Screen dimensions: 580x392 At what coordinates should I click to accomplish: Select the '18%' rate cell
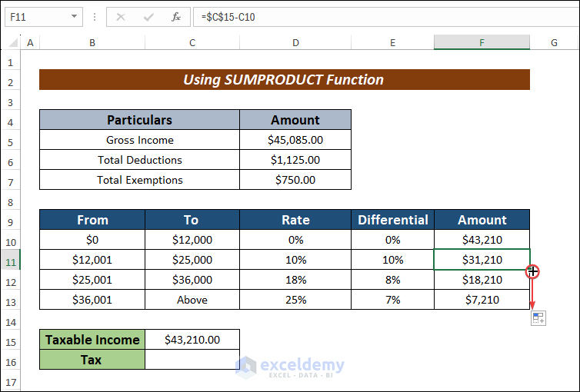click(x=295, y=280)
